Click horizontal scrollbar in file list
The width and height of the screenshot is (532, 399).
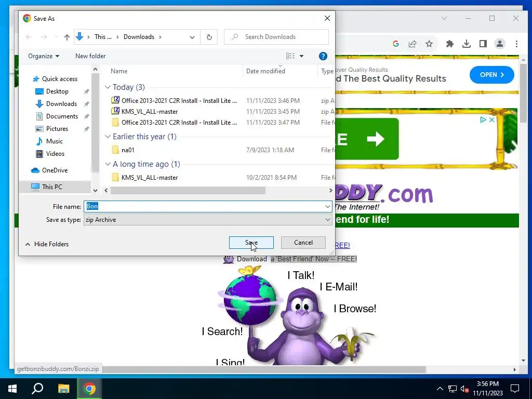coord(188,191)
